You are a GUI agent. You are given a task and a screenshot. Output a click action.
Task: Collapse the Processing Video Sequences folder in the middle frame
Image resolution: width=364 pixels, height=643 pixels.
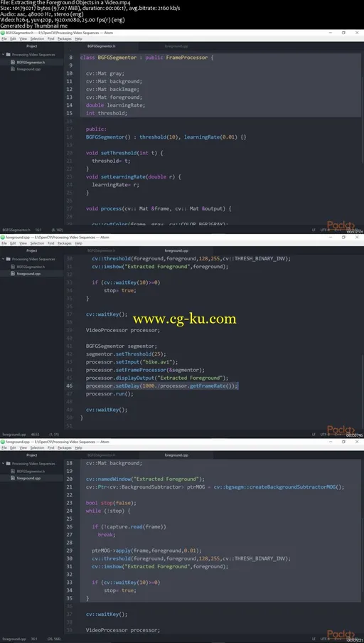pyautogui.click(x=4, y=259)
